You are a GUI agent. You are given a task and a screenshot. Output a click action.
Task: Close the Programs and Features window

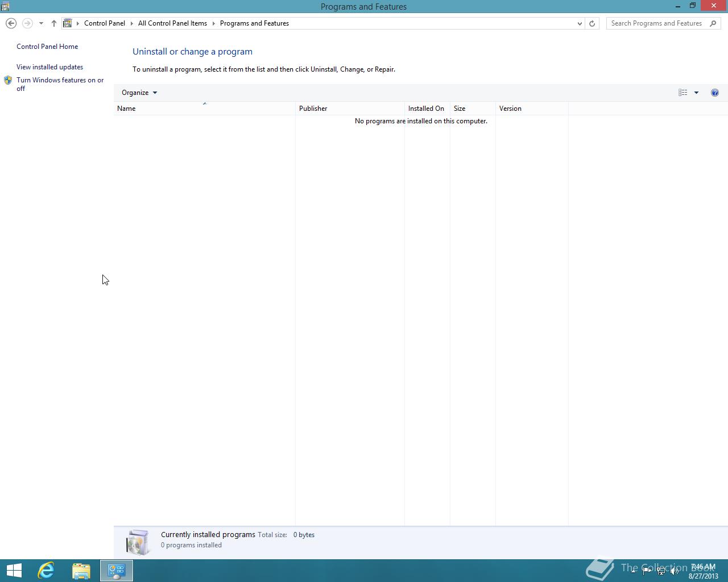click(x=714, y=6)
